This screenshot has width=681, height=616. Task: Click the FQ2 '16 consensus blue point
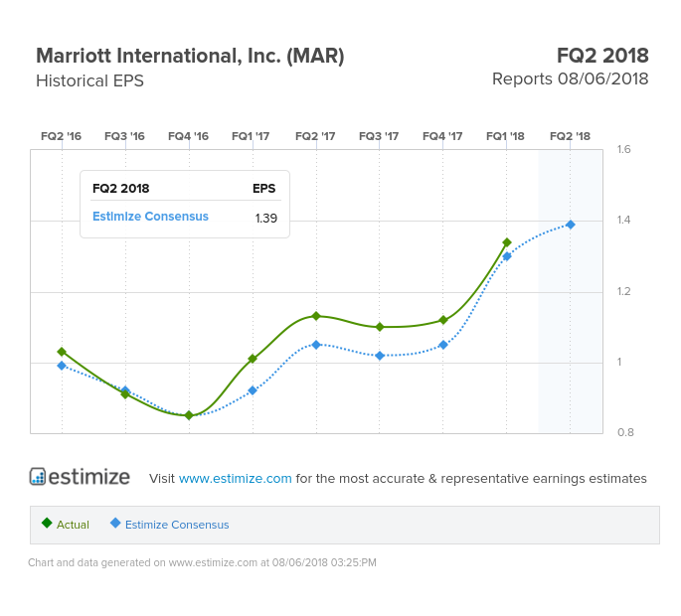(62, 366)
